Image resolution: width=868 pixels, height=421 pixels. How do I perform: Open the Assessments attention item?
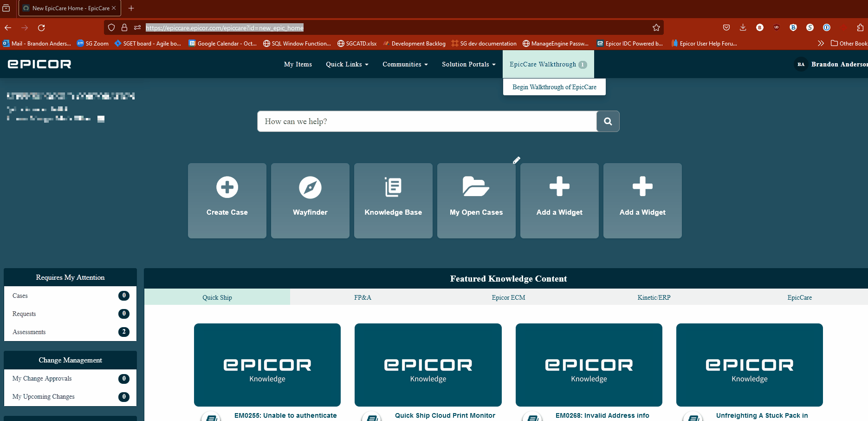71,332
